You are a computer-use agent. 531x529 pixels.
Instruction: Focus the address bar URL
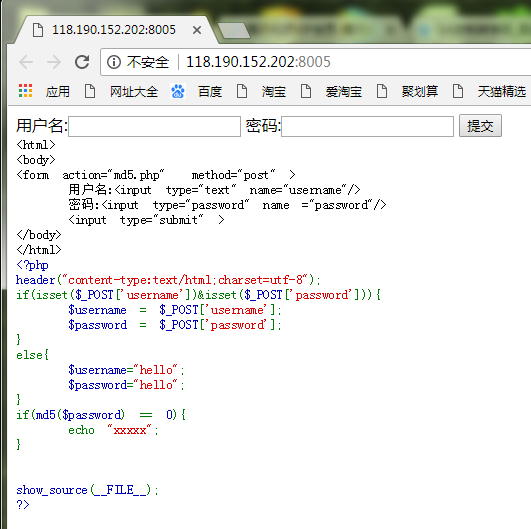(258, 62)
